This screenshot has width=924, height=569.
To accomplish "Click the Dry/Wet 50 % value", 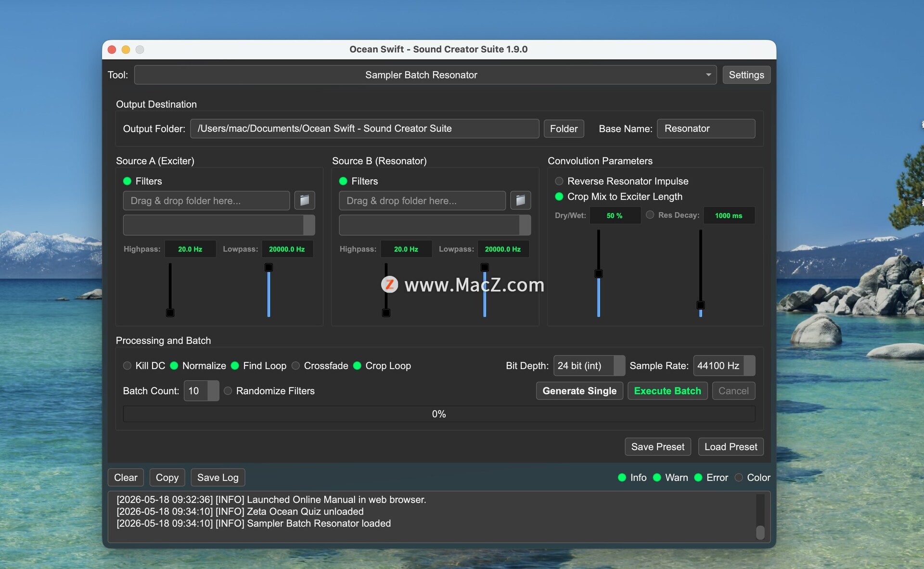I will pyautogui.click(x=615, y=215).
